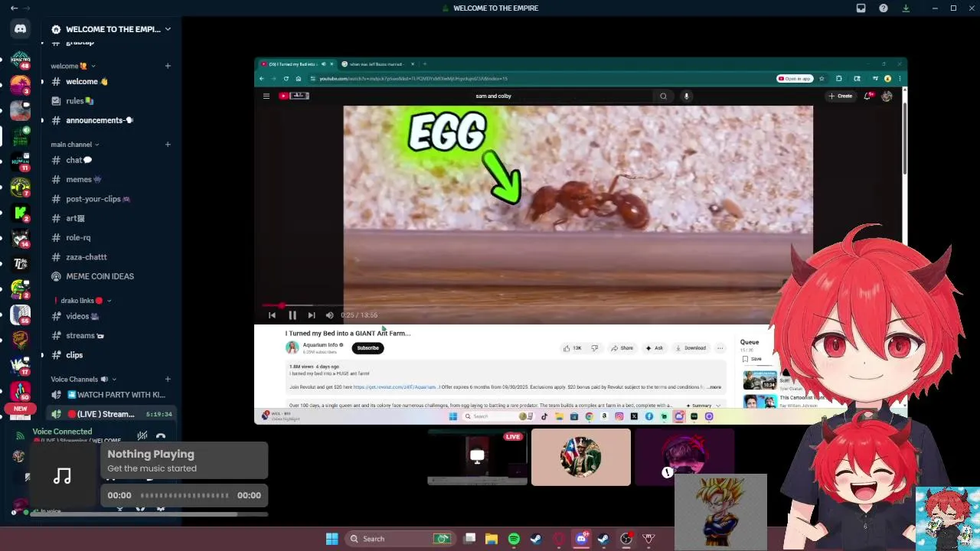The image size is (980, 551).
Task: Expand the Summary dropdown under description
Action: [x=704, y=406]
